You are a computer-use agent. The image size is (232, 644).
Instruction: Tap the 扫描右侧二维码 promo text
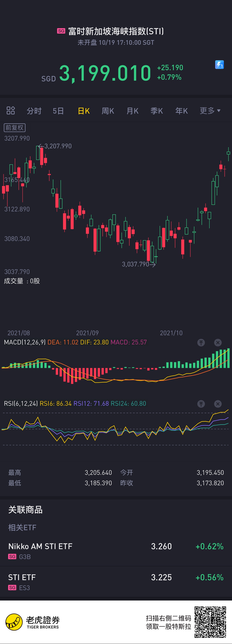pos(168,618)
